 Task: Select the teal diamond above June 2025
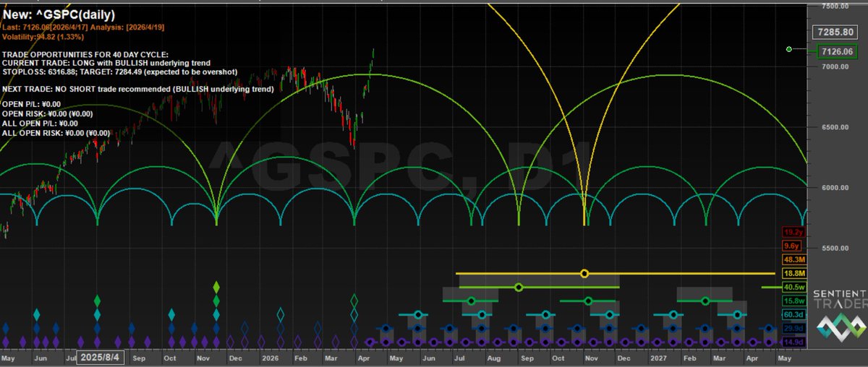pos(37,314)
